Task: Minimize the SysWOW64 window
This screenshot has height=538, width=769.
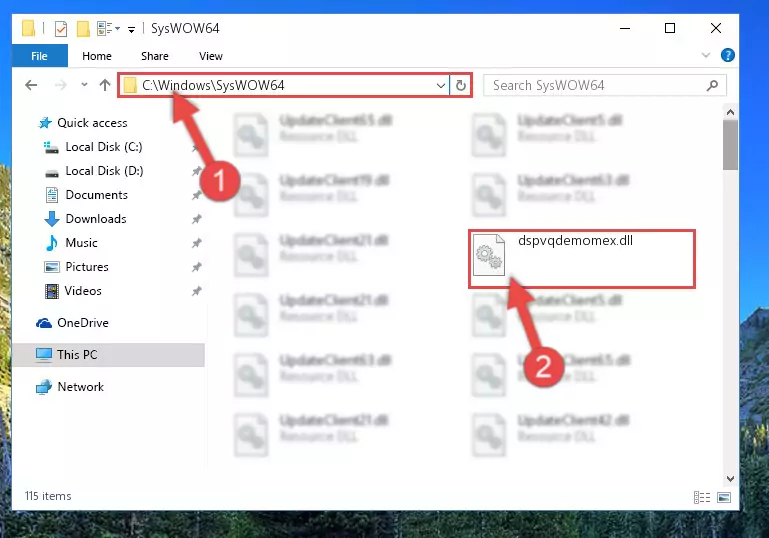Action: click(x=625, y=28)
